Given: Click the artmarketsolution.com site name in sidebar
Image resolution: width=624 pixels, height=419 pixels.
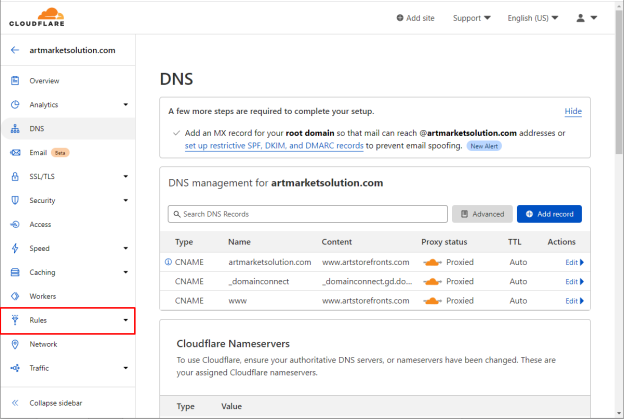Looking at the screenshot, I should click(72, 50).
